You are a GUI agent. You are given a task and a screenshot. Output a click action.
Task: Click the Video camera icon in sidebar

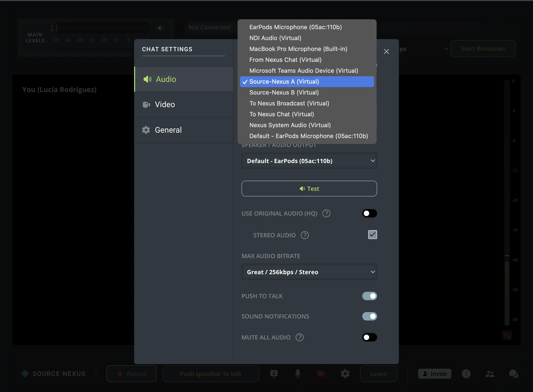pos(146,105)
